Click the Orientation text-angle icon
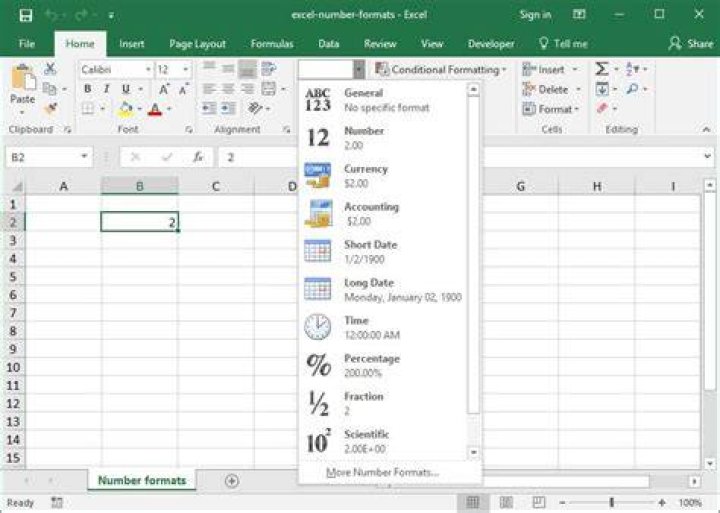This screenshot has width=720, height=513. [255, 108]
